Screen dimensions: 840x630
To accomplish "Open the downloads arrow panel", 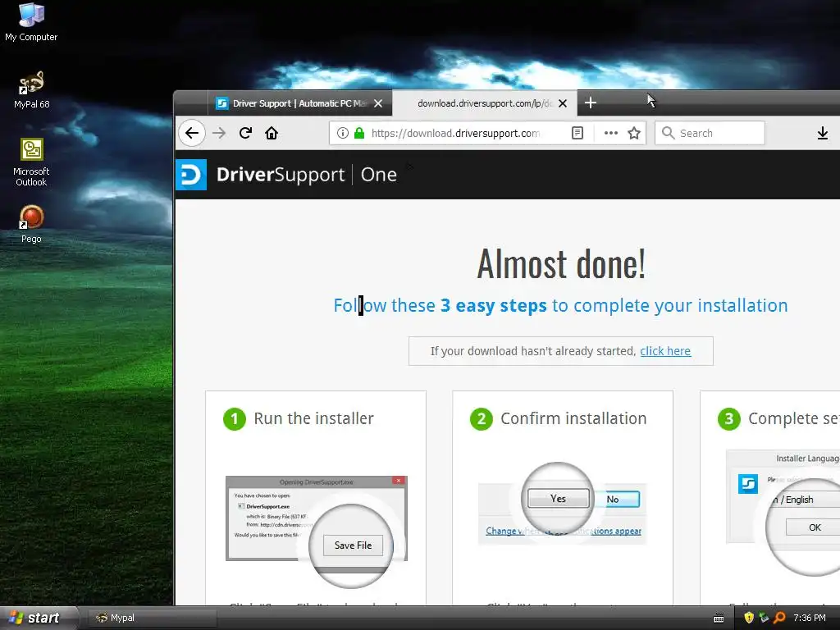I will (822, 133).
